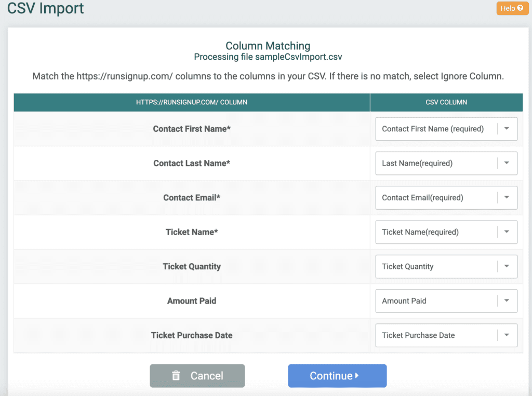Click the Ticket Quantity row label
532x396 pixels.
point(192,266)
